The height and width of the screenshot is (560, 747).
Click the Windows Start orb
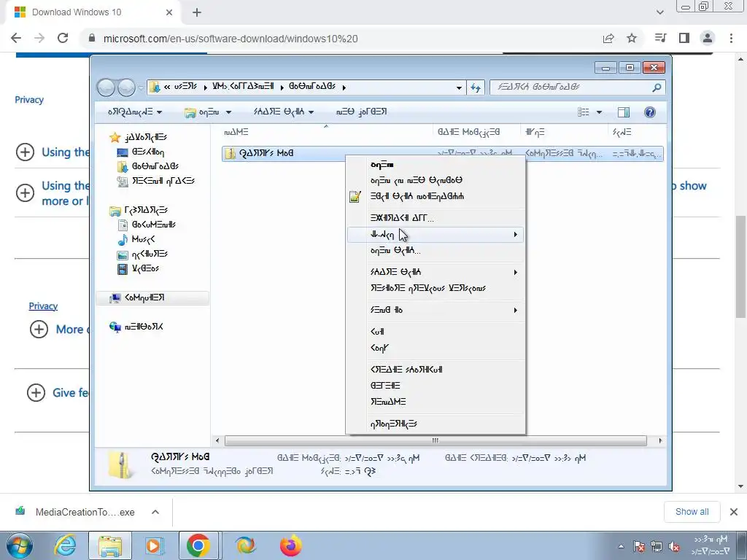(x=19, y=545)
